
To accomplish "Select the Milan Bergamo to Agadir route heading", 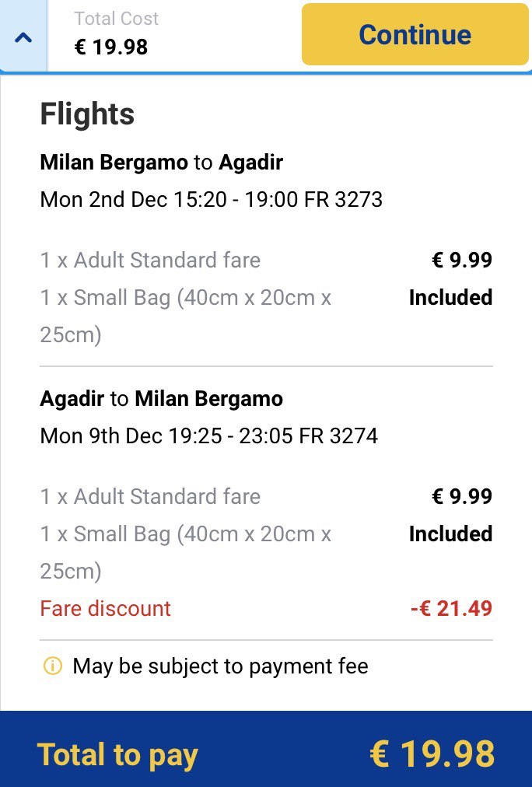I will pyautogui.click(x=161, y=163).
